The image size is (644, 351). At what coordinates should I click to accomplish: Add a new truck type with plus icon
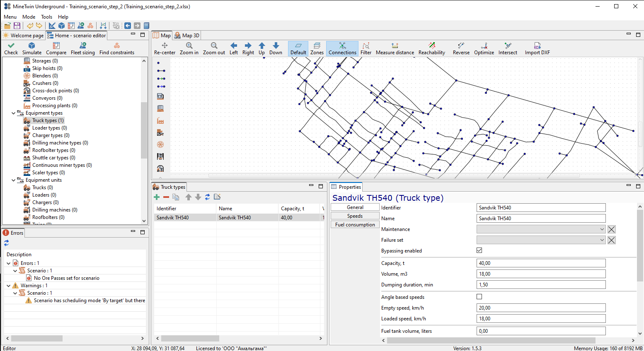(x=157, y=197)
